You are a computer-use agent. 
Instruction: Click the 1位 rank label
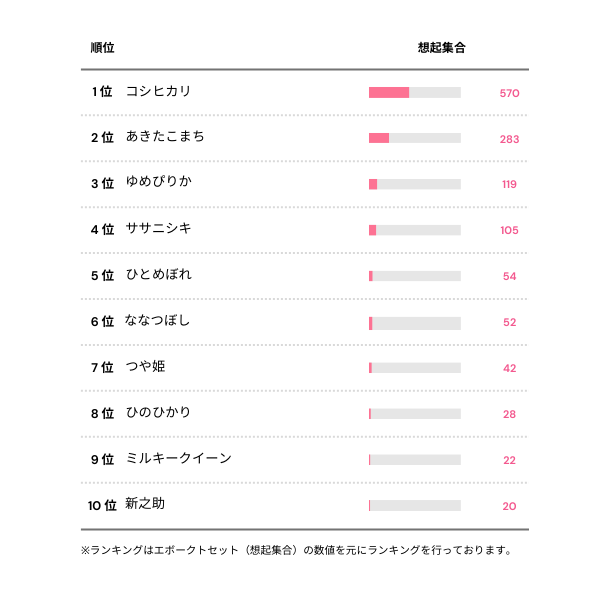click(x=101, y=92)
